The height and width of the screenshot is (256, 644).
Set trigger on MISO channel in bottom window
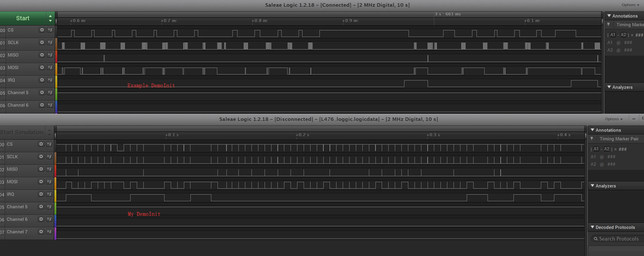click(49, 170)
